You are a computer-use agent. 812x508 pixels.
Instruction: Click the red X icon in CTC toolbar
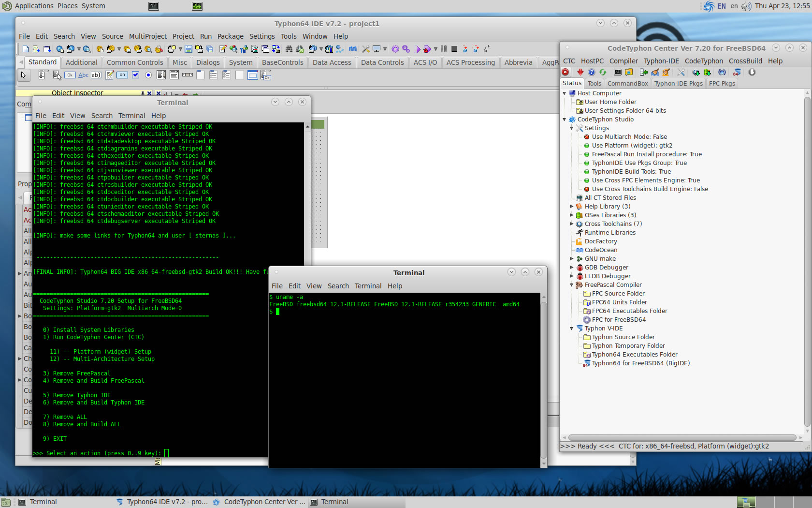565,72
